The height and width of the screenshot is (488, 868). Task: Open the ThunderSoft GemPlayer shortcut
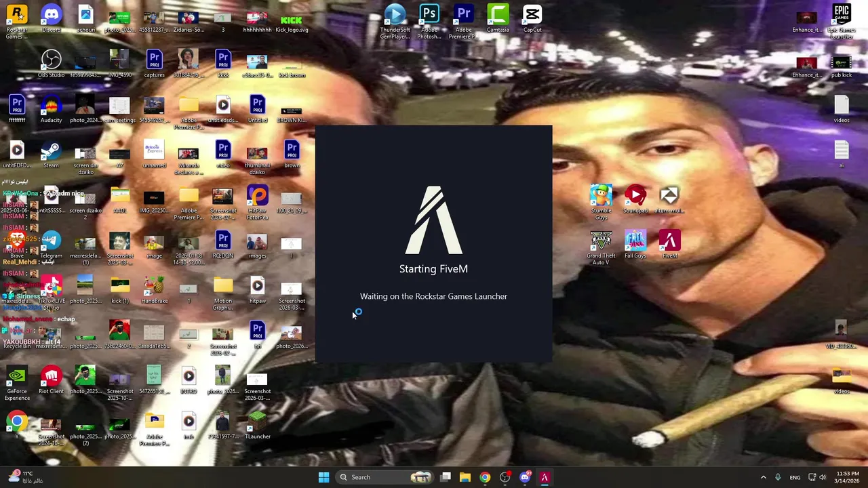[x=395, y=22]
